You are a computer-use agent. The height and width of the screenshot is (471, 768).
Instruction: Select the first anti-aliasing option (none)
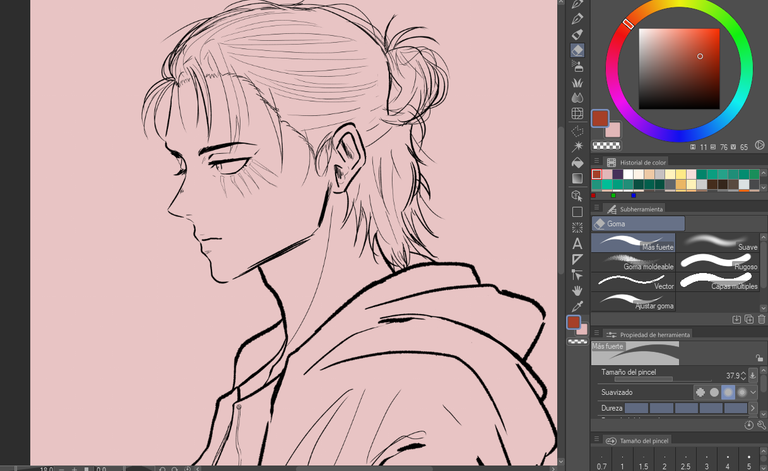700,392
